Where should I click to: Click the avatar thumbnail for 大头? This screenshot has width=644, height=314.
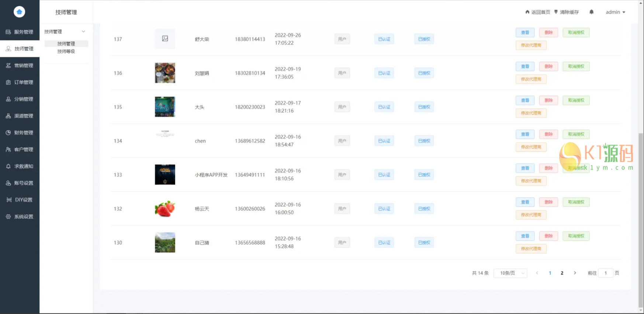[165, 107]
